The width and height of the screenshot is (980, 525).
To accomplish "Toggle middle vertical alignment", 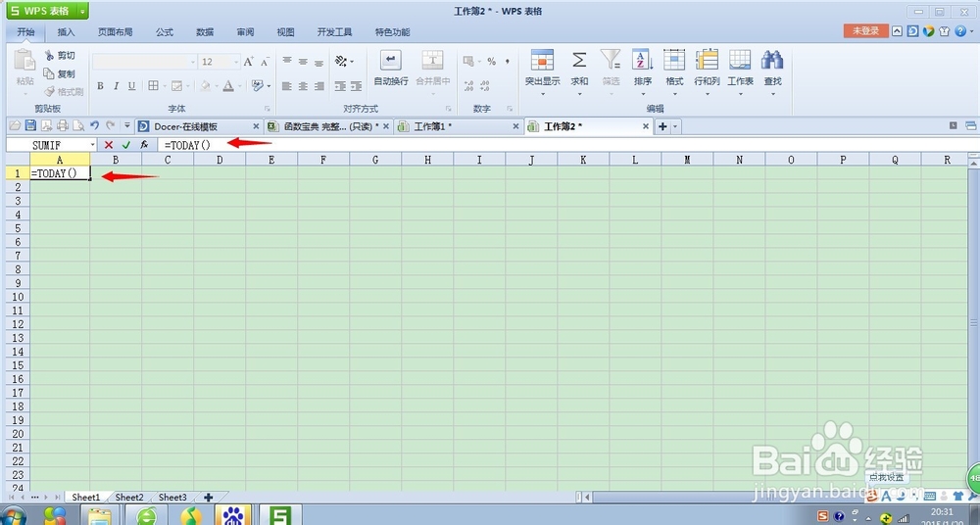I will (x=303, y=62).
